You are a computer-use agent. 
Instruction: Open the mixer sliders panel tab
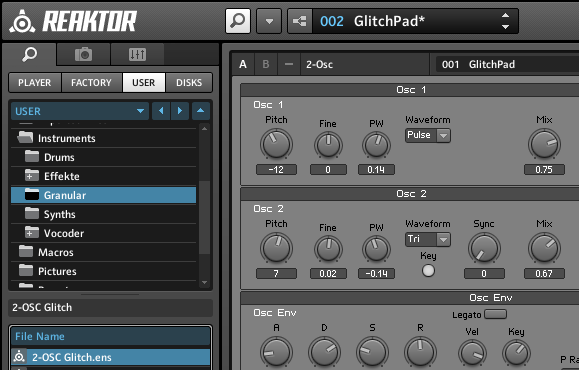[x=137, y=55]
